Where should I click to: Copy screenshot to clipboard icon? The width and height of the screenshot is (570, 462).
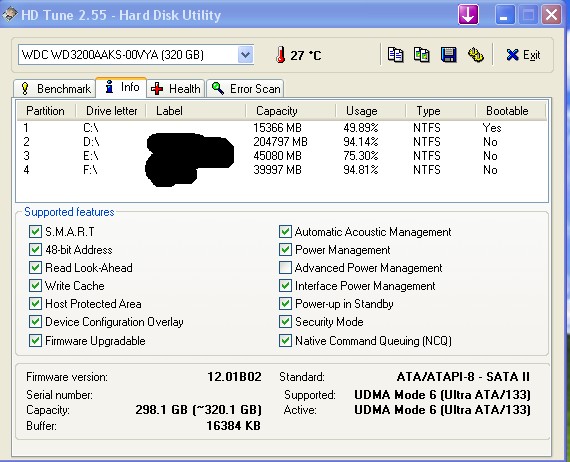422,55
